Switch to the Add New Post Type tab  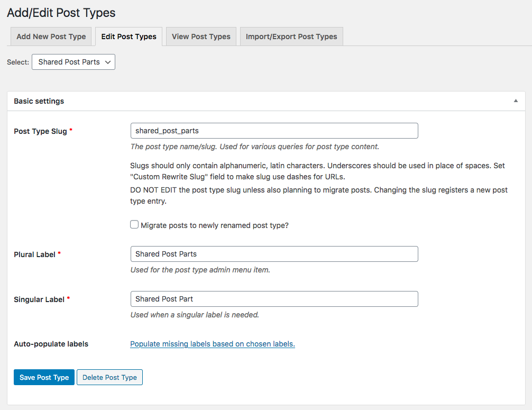(x=51, y=37)
